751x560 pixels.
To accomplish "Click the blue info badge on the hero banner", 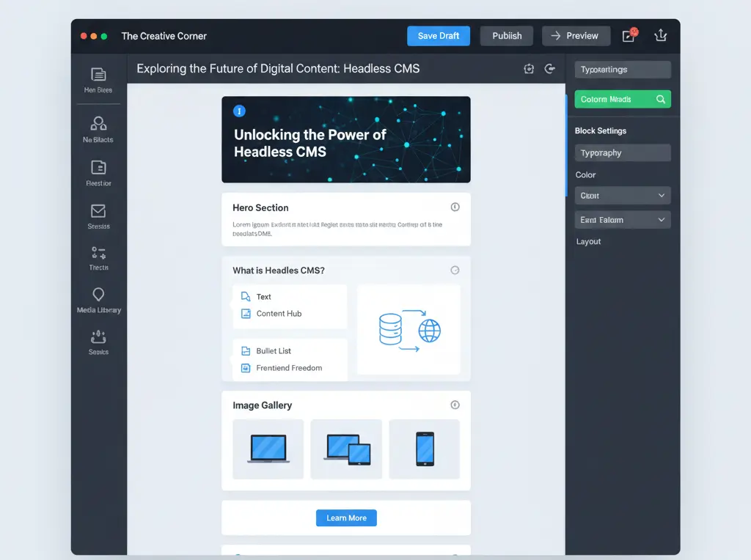I will click(238, 111).
